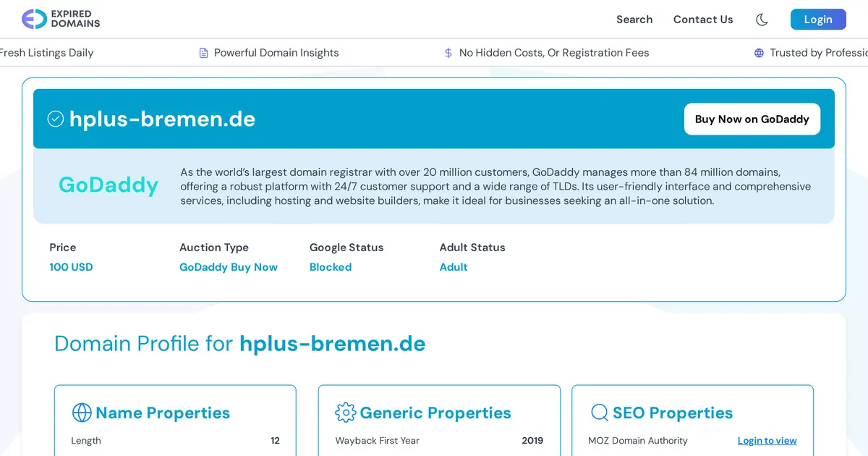Click the Fresh Listings Daily text
Viewport: 868px width, 456px height.
coord(47,53)
